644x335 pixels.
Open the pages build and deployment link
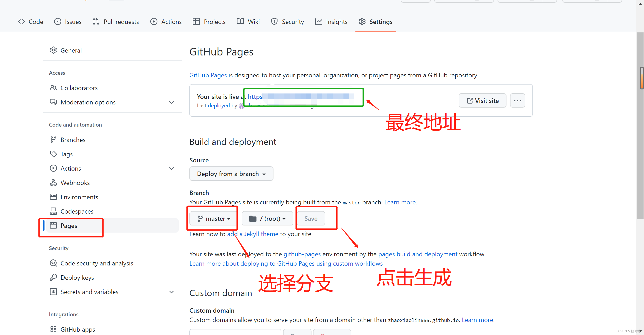(417, 254)
